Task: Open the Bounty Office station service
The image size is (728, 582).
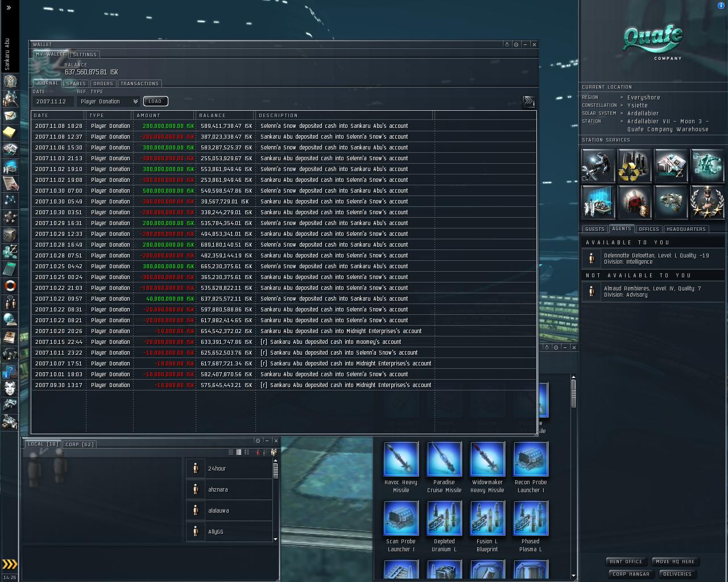Action: (x=635, y=202)
